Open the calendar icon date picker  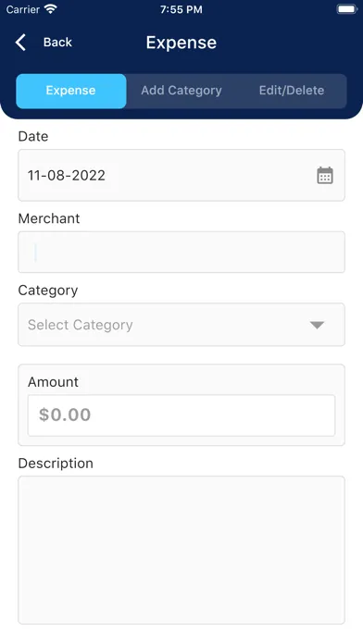coord(325,176)
